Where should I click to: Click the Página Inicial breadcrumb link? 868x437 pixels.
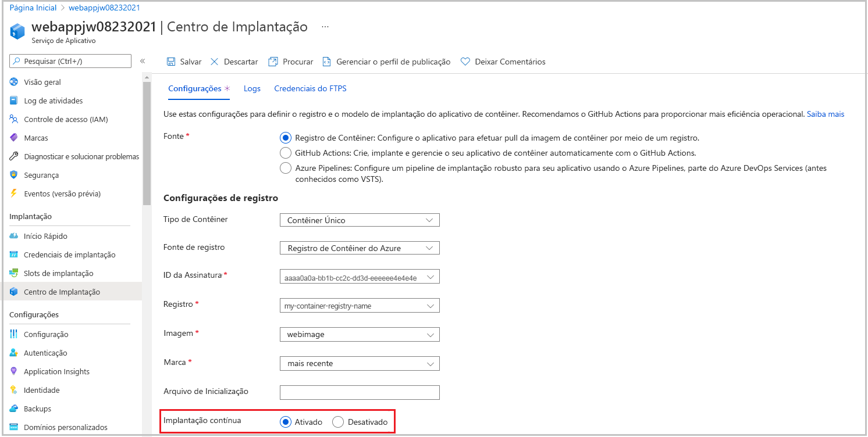point(33,8)
